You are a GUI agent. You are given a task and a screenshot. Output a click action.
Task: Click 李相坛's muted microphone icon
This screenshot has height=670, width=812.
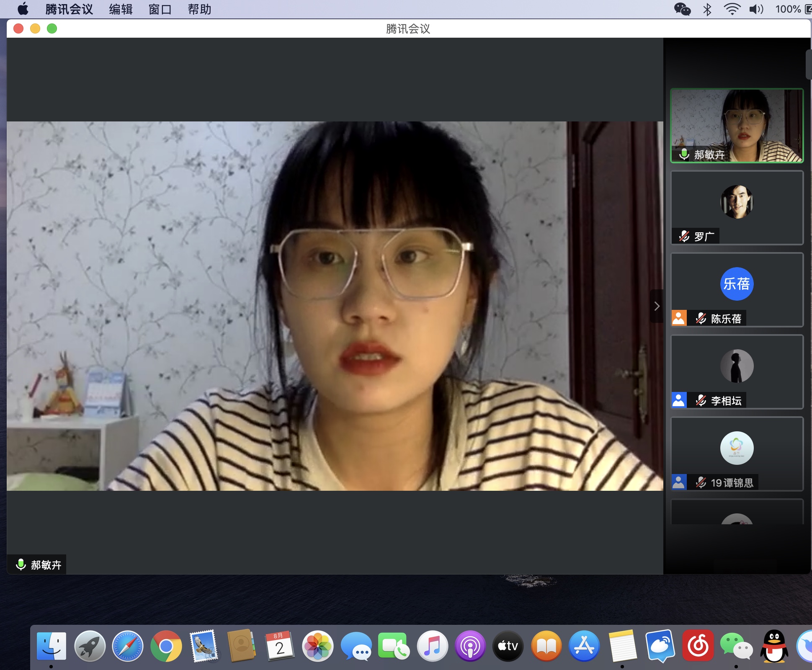coord(701,400)
